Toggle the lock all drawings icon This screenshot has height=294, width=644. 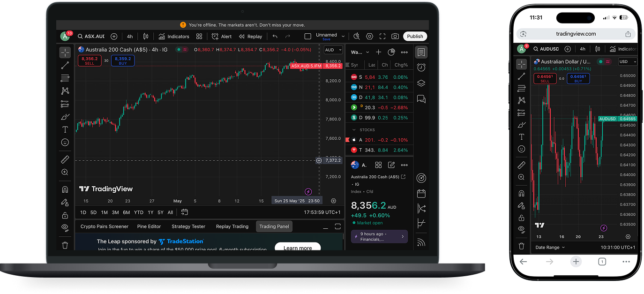point(65,215)
